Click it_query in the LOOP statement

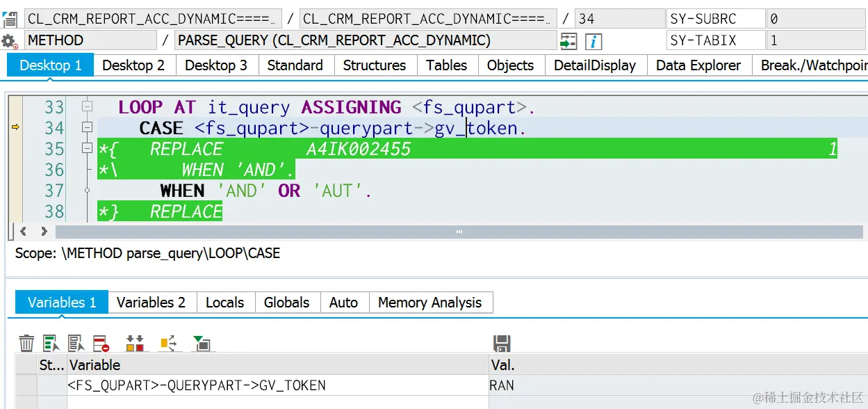click(248, 108)
